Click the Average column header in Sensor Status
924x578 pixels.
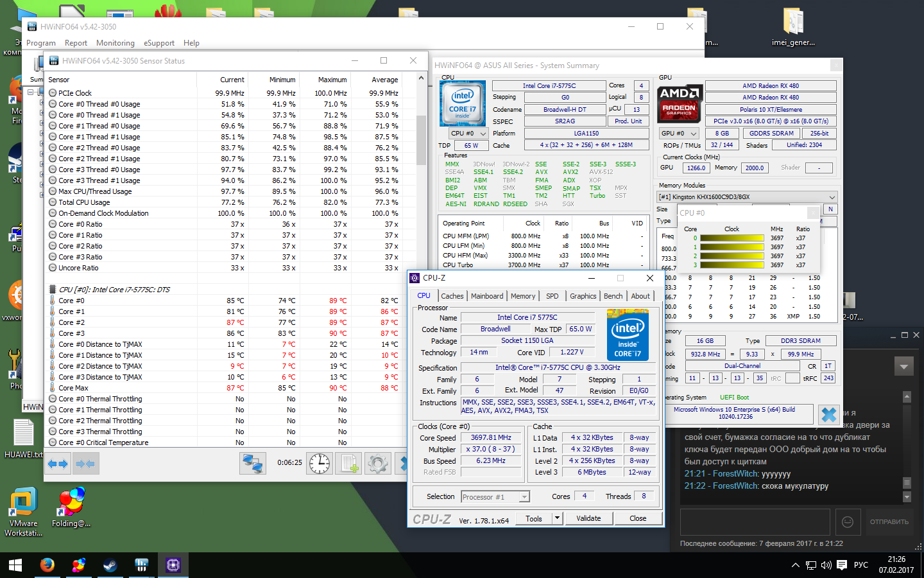click(377, 80)
